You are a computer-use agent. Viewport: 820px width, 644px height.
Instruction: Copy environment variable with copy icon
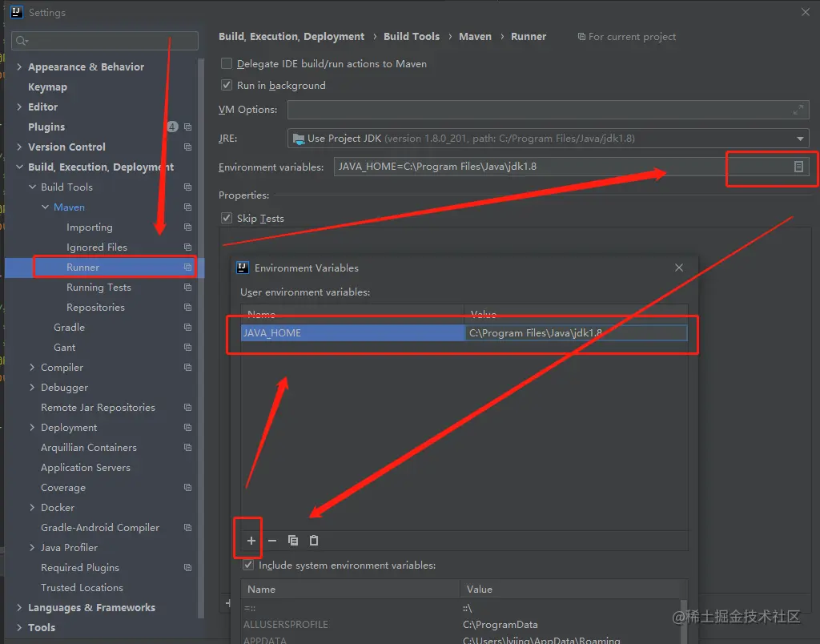pos(293,541)
